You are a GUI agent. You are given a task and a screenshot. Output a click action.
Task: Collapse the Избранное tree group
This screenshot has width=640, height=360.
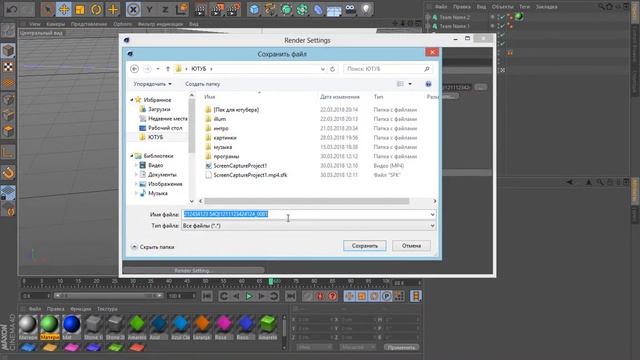click(132, 100)
